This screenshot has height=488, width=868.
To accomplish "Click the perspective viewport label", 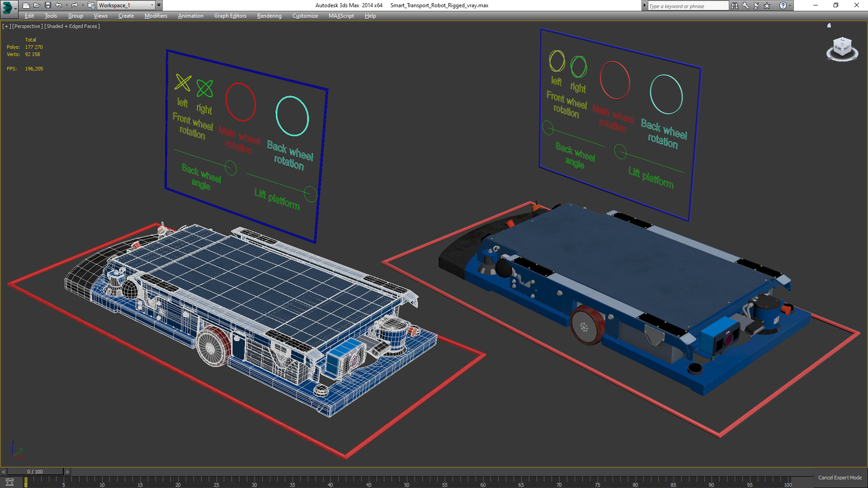I will coord(28,26).
